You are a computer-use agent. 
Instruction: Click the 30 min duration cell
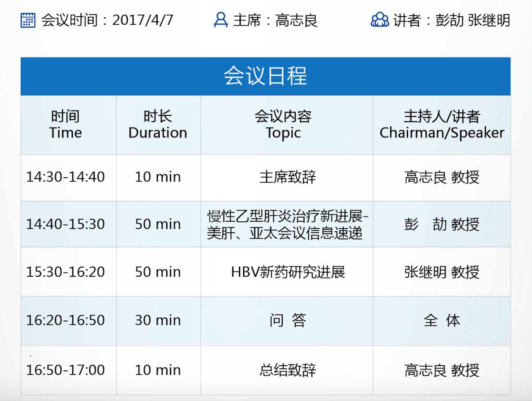coord(158,321)
